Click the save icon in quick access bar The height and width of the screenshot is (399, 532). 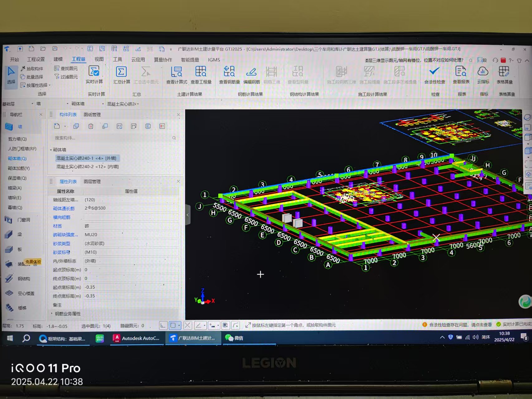pyautogui.click(x=55, y=49)
